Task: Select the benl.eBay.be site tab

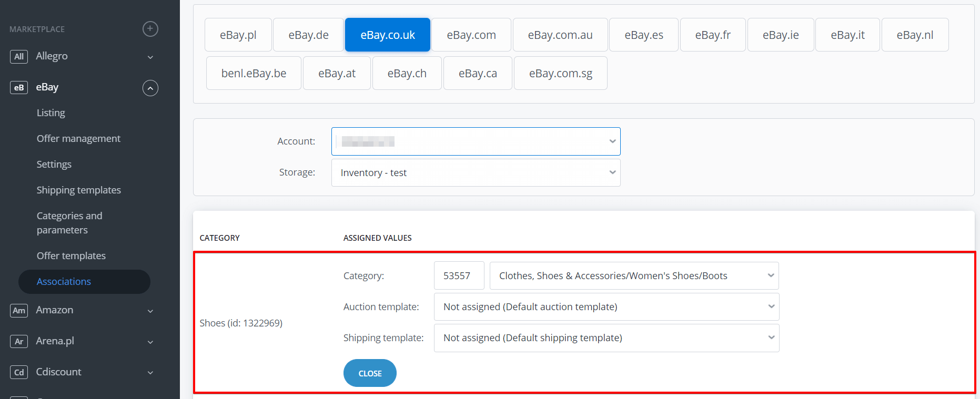Action: (x=254, y=73)
